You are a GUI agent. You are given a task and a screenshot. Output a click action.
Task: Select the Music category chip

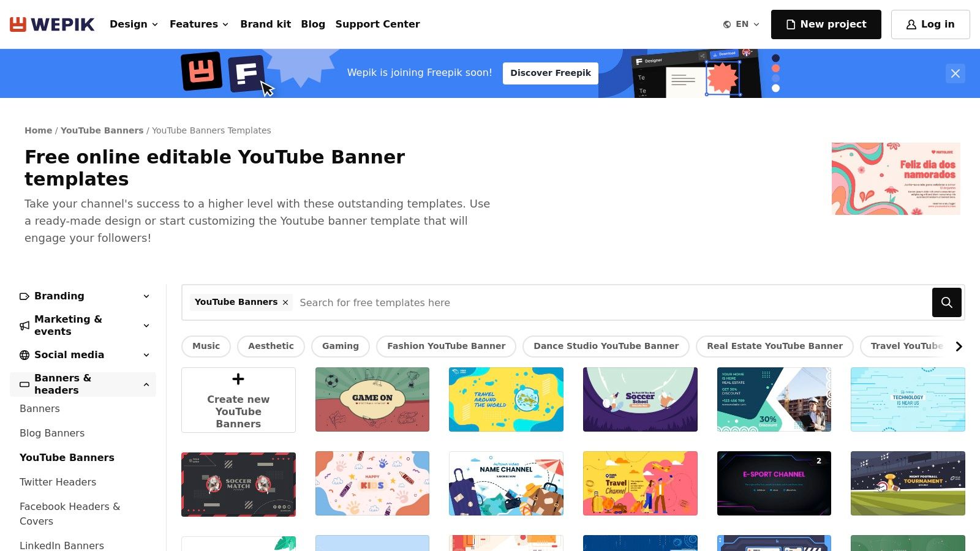point(206,347)
